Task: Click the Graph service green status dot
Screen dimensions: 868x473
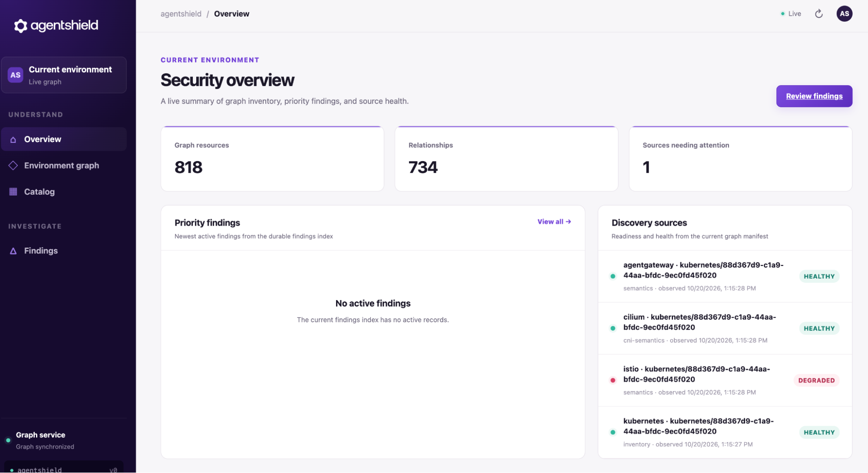Action: click(8, 440)
